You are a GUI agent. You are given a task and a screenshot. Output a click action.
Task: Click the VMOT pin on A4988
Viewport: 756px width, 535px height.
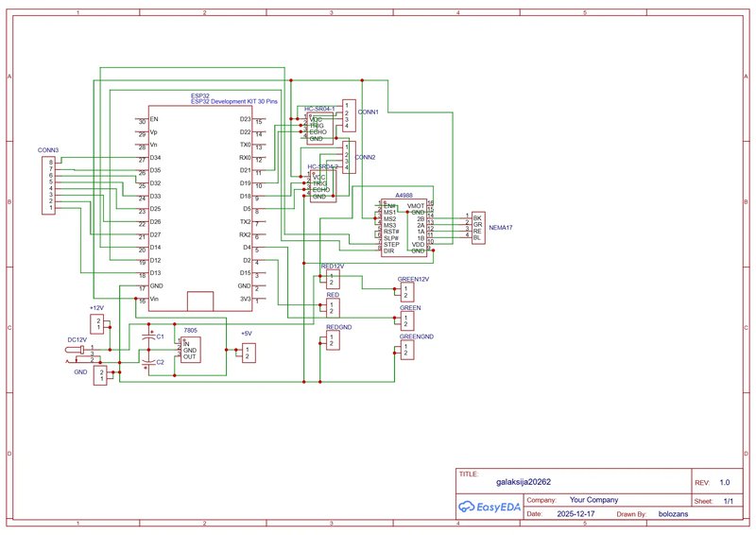point(416,206)
